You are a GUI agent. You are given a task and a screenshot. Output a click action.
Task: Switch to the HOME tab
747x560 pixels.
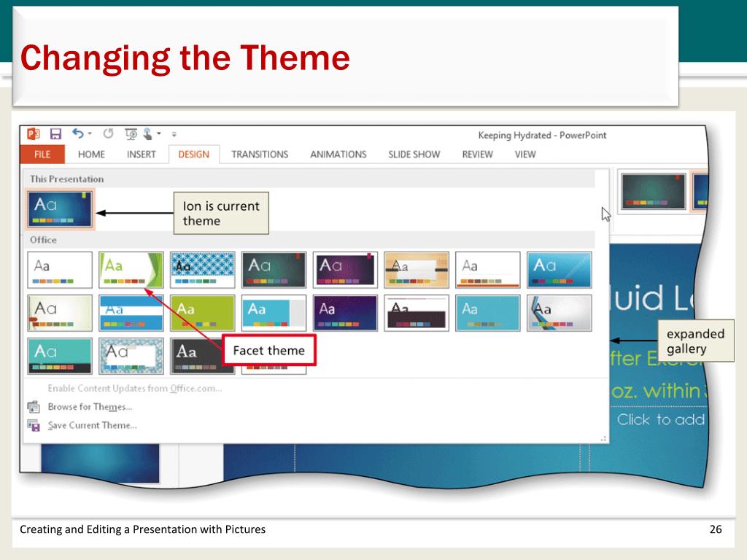pos(91,155)
